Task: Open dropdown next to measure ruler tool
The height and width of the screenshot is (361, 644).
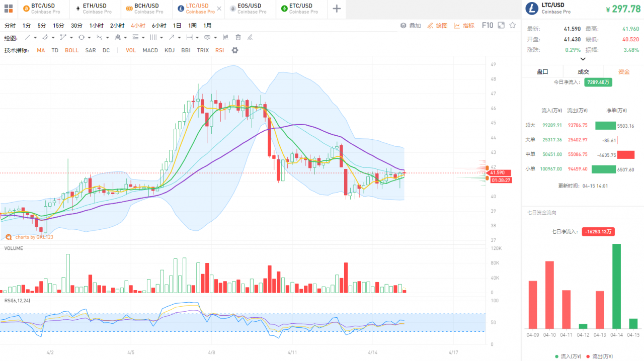Action: pyautogui.click(x=198, y=38)
